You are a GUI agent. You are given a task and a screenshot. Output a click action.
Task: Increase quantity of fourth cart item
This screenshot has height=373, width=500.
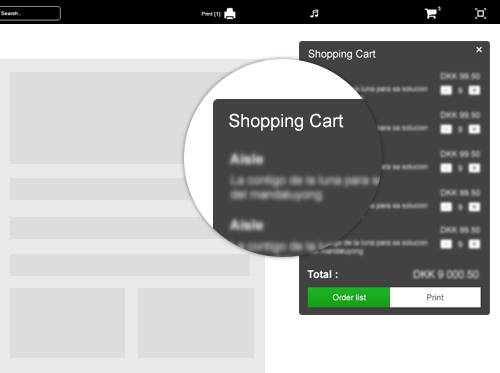pyautogui.click(x=474, y=207)
